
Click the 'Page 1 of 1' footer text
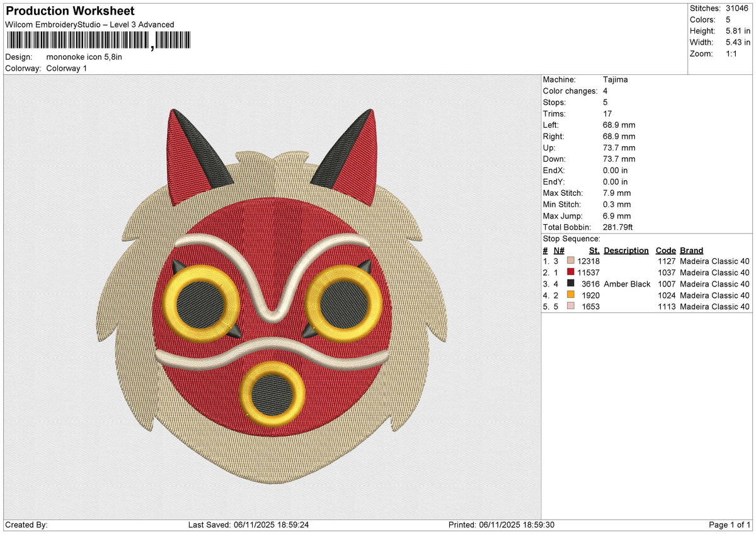[x=730, y=525]
